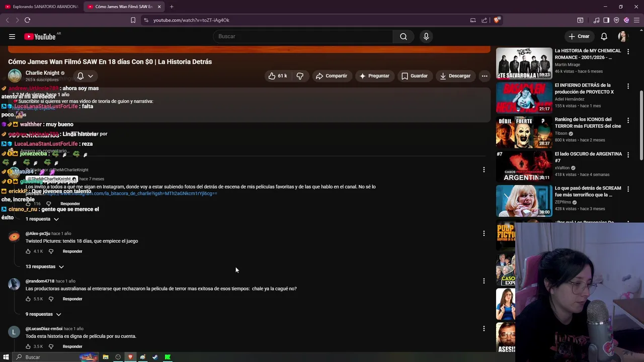Open options for MY CHEMICAL ROMANCE video
Screen dimensions: 644x362
point(628,51)
